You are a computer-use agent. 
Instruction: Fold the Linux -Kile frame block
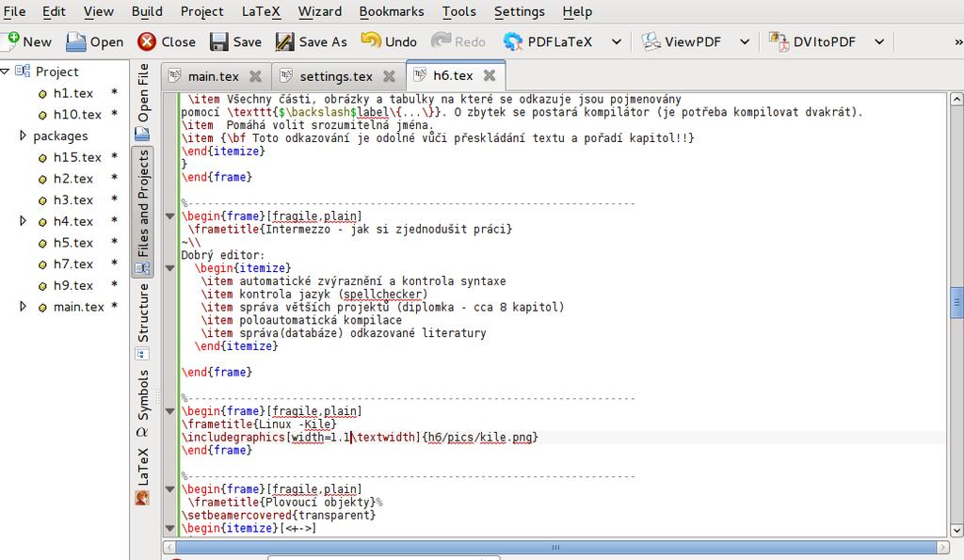[x=170, y=411]
